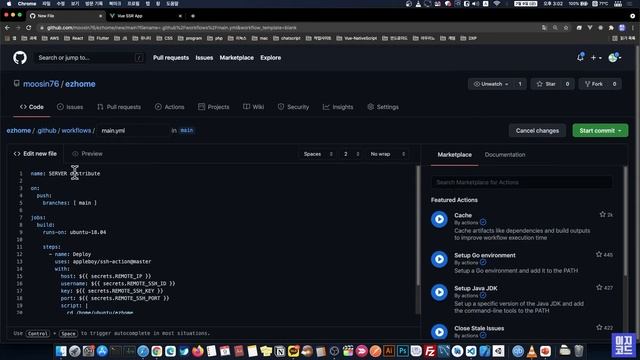Open Marketplace in the top navigation

click(x=236, y=58)
